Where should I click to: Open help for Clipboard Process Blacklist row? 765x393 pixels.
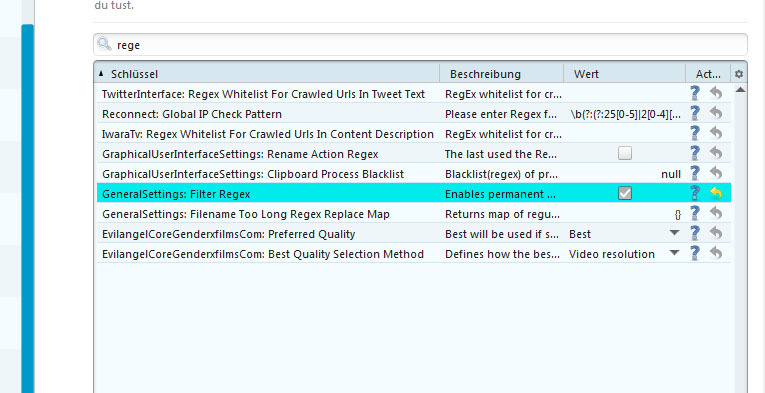[695, 174]
